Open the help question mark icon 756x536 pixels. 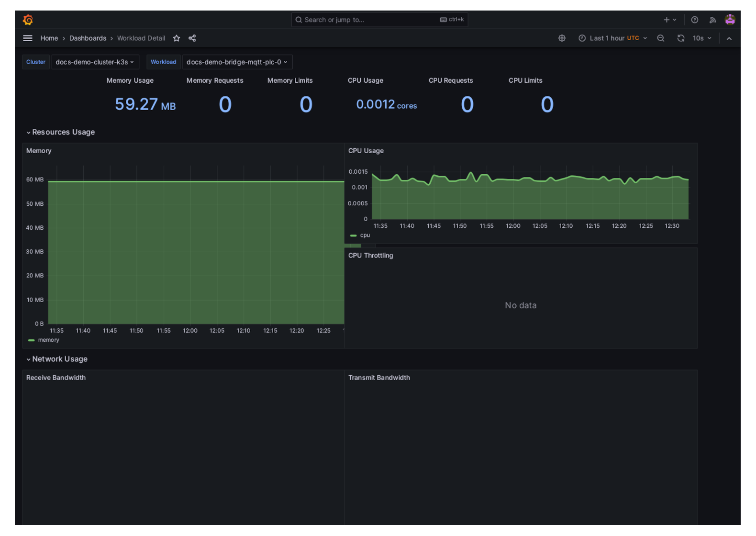694,20
